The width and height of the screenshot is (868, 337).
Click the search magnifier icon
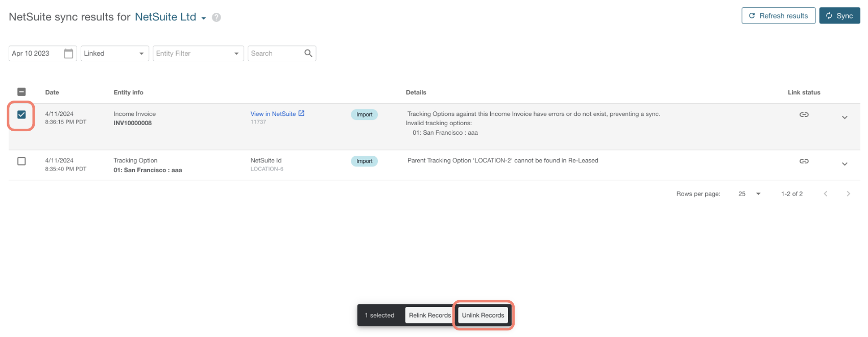(308, 53)
